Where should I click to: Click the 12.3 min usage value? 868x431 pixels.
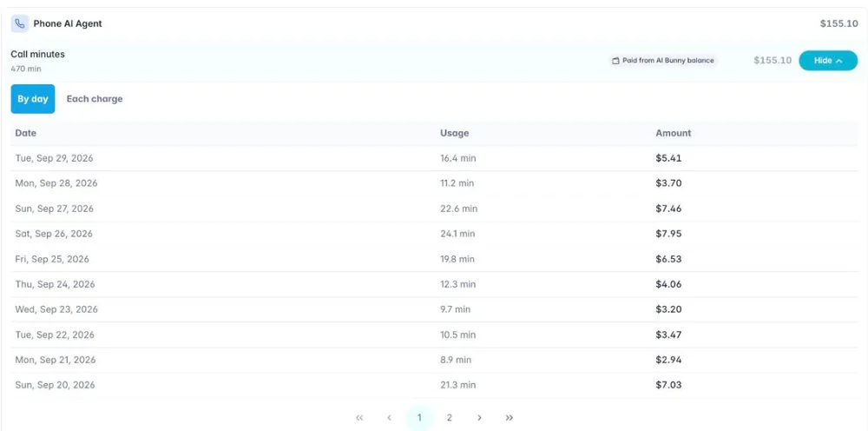click(x=457, y=284)
